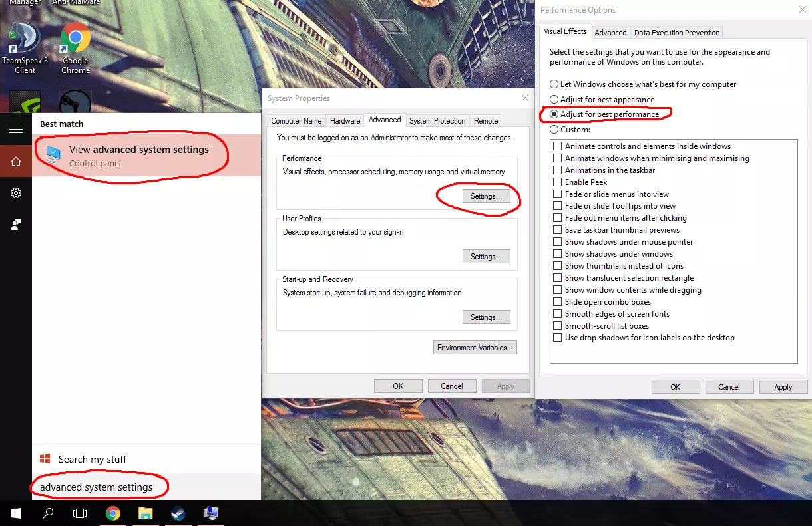Open Task View on the taskbar
This screenshot has height=526, width=812.
tap(80, 513)
